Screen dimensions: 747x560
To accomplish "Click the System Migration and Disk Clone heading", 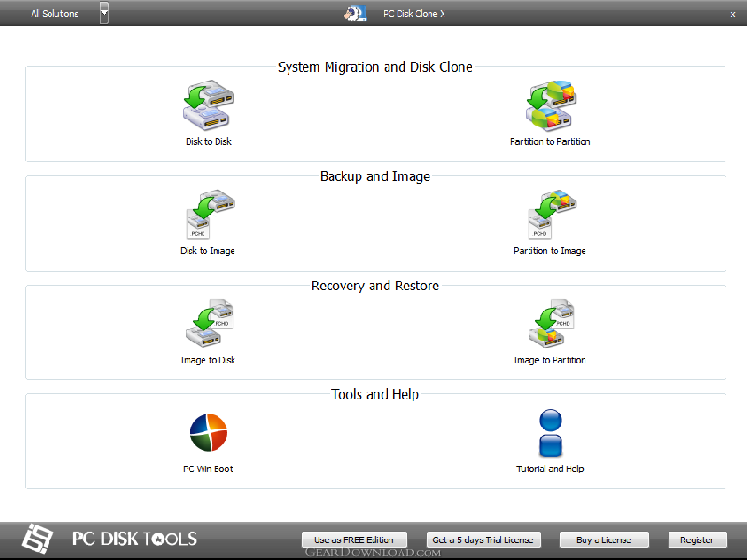I will pyautogui.click(x=375, y=67).
